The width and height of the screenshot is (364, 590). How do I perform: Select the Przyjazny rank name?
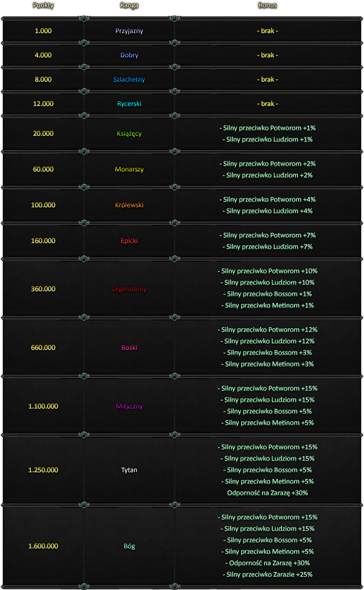(x=129, y=31)
